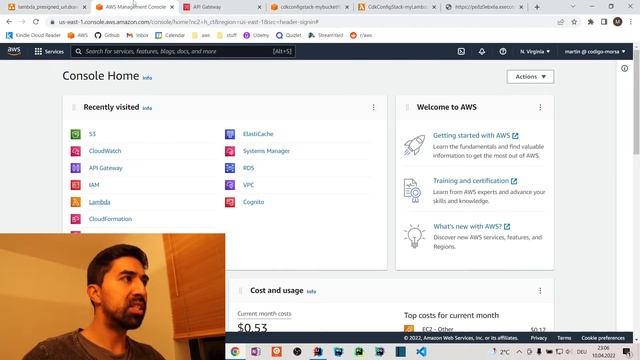Open the Streamyard bookmark
The height and width of the screenshot is (360, 640).
coord(326,36)
